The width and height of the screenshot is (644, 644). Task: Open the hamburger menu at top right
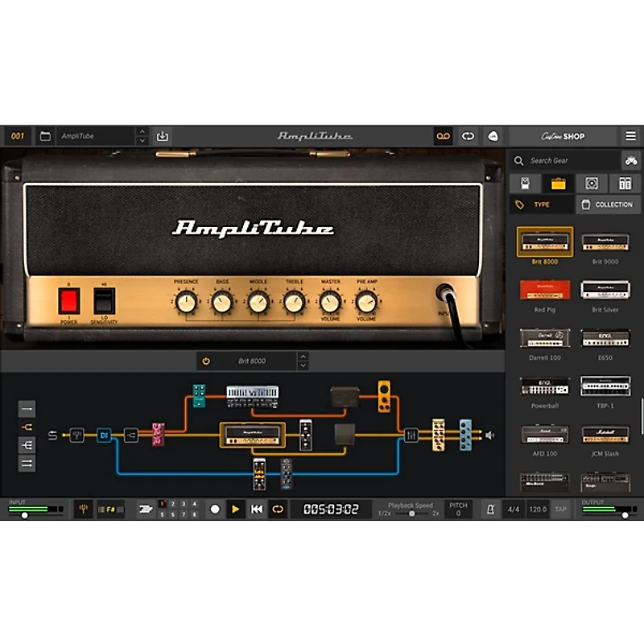[631, 136]
